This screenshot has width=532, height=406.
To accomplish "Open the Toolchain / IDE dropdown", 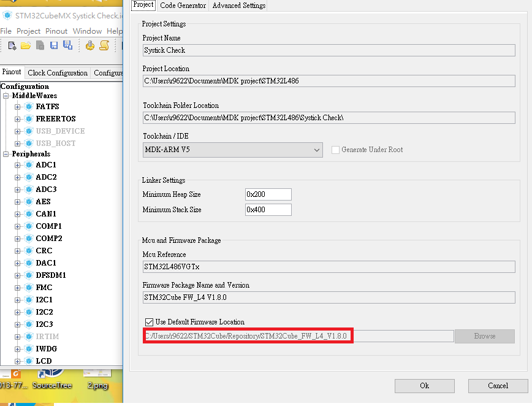I will 232,150.
